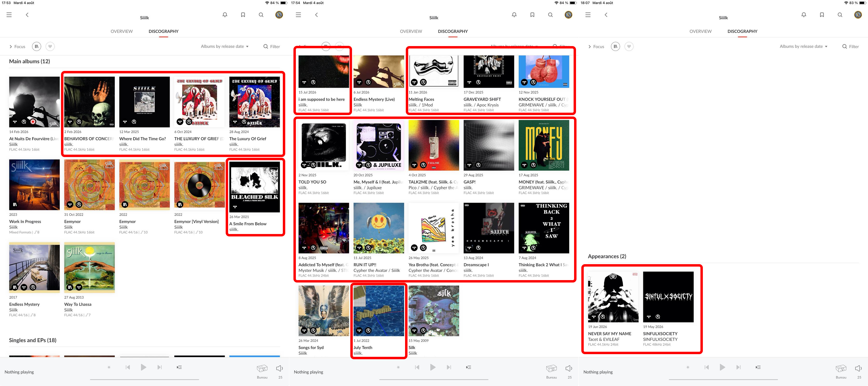This screenshot has height=386, width=868.
Task: Select the DISCOGRAPHY tab in the middle panel
Action: (x=453, y=31)
